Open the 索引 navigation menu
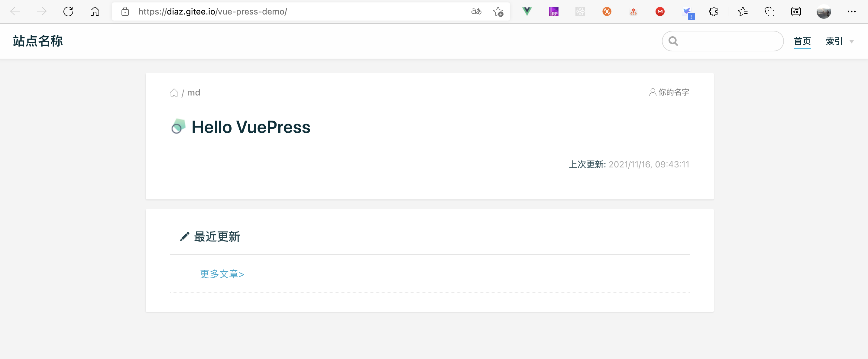 (834, 41)
